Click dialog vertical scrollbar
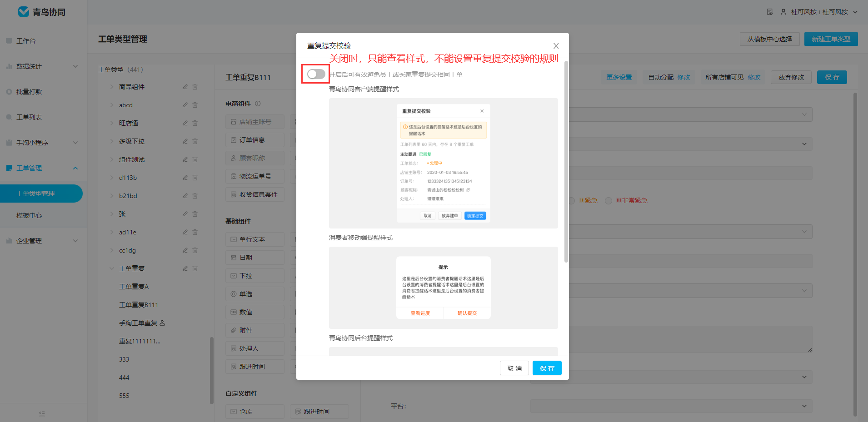The height and width of the screenshot is (422, 868). click(566, 162)
